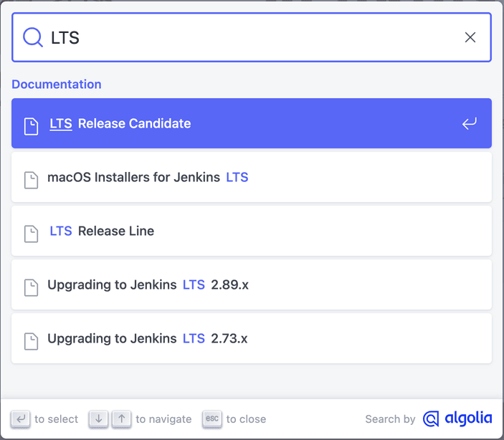Focus the search field containing LTS
504x440 pixels.
point(251,37)
